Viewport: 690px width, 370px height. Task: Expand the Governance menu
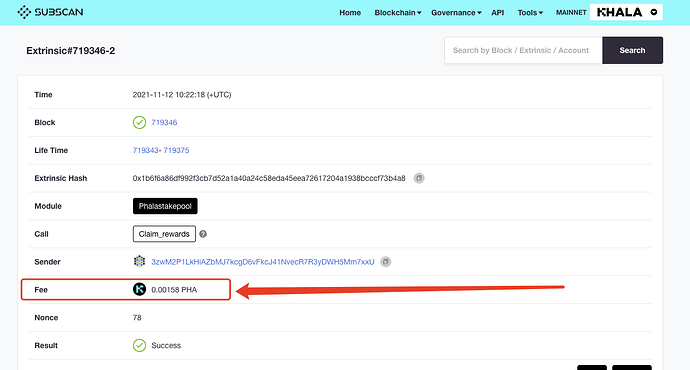(456, 13)
